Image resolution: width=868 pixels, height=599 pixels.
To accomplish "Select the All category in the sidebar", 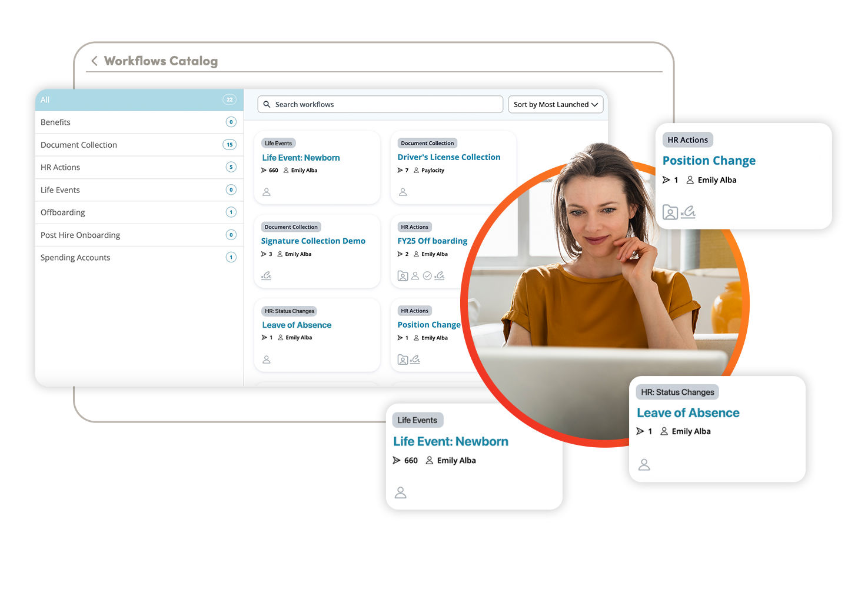I will pos(139,100).
